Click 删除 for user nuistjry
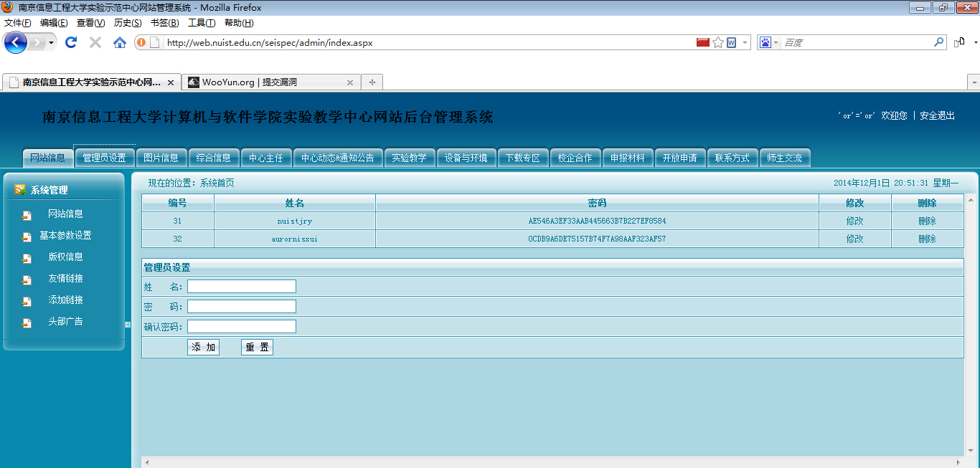This screenshot has width=980, height=468. click(927, 221)
